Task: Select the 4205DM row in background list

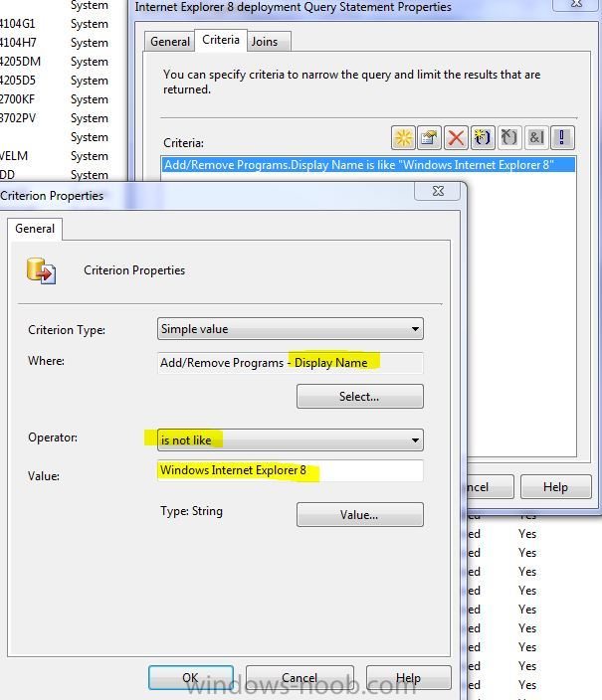Action: 54,62
